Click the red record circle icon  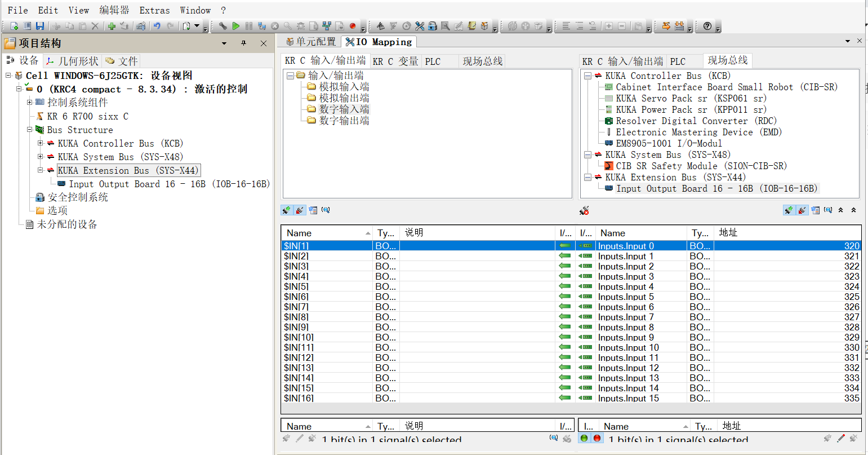pyautogui.click(x=353, y=26)
